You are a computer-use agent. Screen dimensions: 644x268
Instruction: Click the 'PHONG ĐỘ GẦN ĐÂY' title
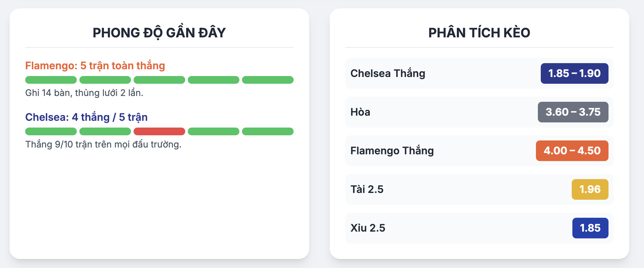(159, 33)
